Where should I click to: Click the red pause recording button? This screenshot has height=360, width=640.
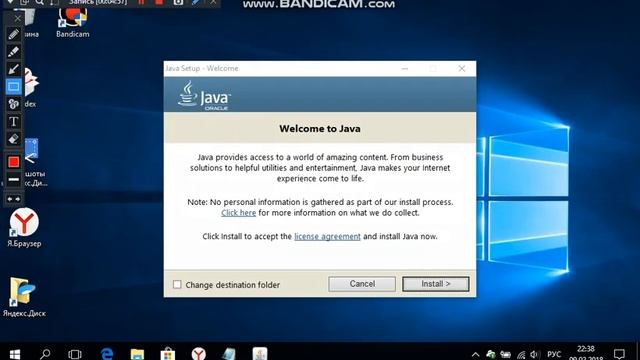click(141, 3)
